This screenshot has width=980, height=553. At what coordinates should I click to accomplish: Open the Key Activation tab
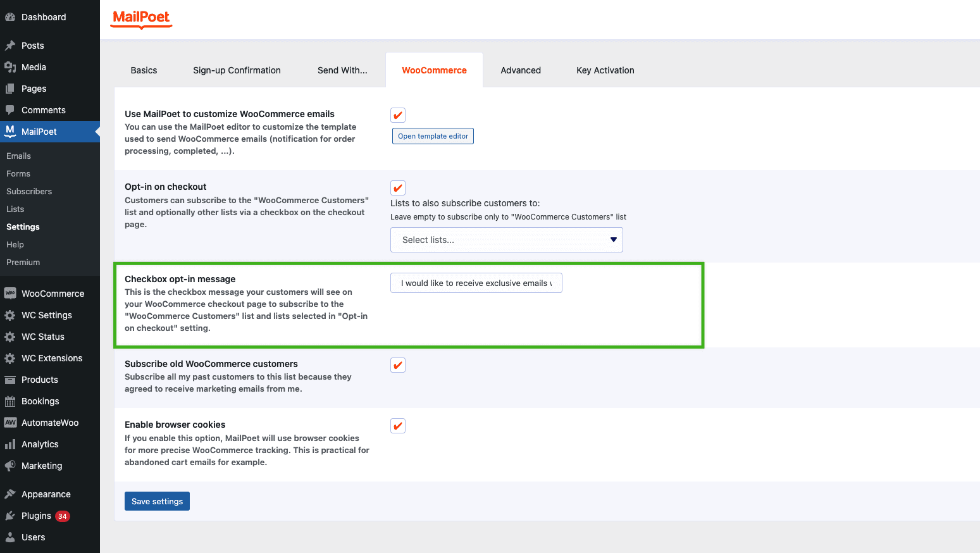(x=605, y=70)
